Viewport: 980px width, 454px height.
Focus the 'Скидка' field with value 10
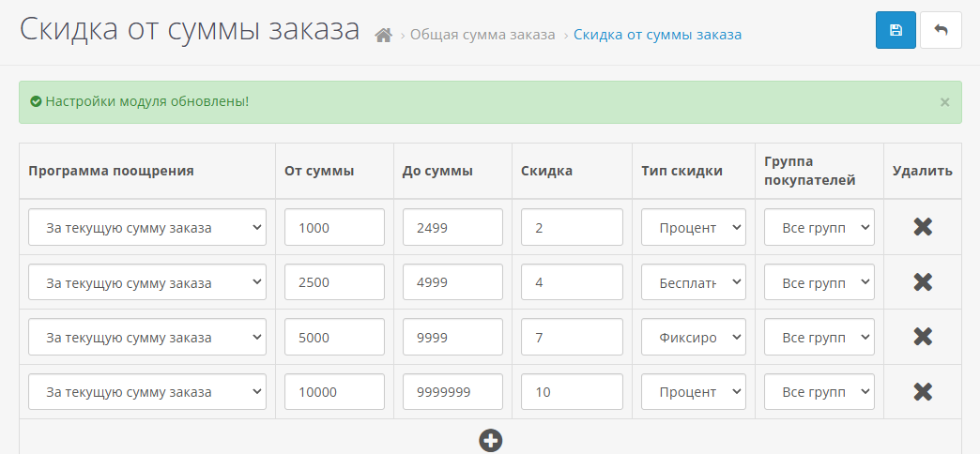click(x=572, y=392)
